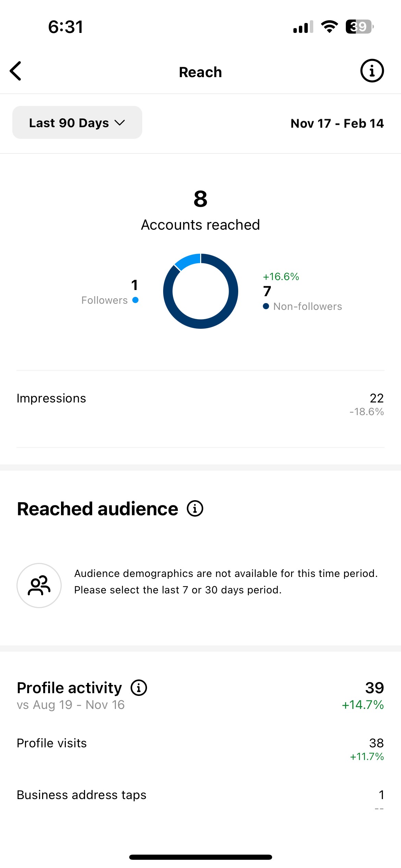Tap the Wi-Fi status icon

click(329, 27)
